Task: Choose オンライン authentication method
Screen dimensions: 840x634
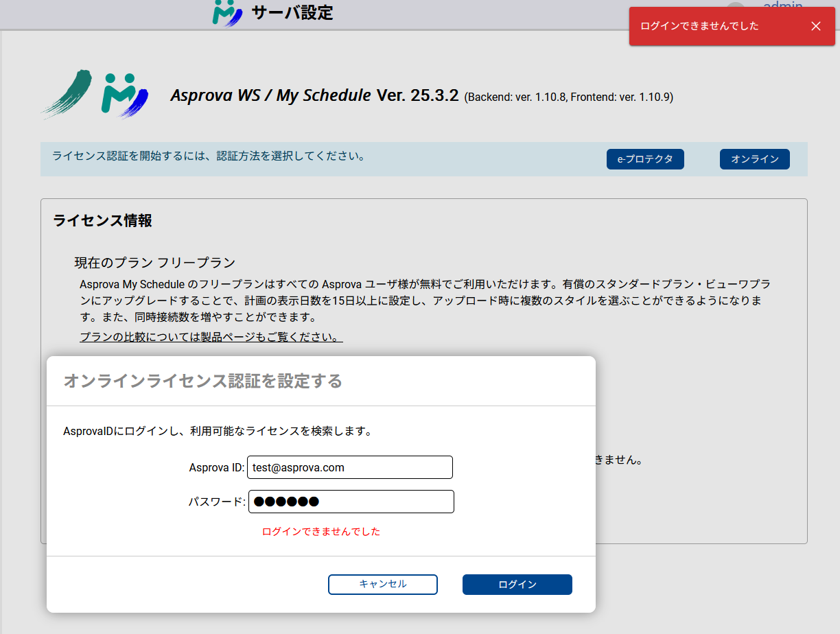Action: [x=755, y=159]
